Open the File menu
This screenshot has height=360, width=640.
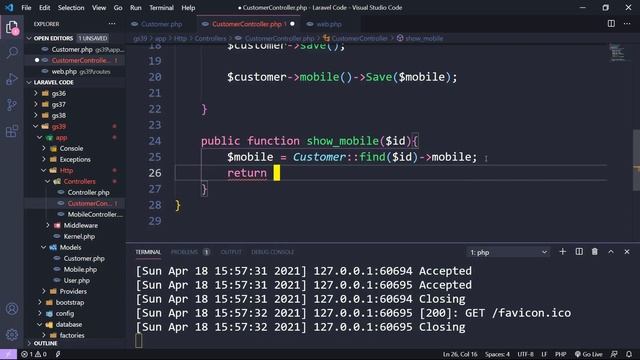[26, 8]
